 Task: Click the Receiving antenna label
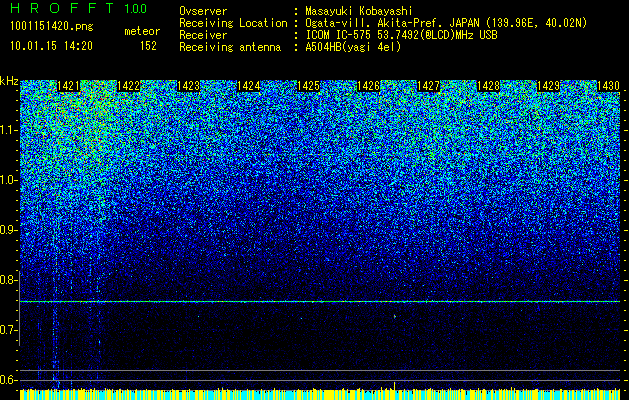230,47
